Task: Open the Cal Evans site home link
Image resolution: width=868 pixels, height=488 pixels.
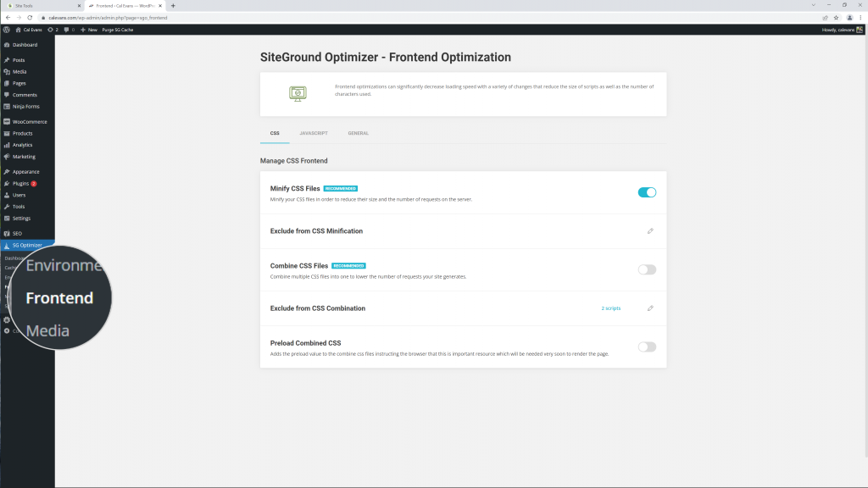Action: (29, 30)
